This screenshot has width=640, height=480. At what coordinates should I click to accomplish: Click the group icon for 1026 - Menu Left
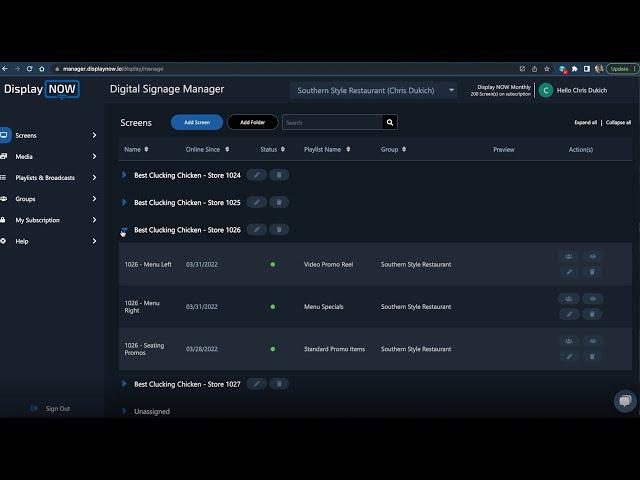tap(569, 256)
